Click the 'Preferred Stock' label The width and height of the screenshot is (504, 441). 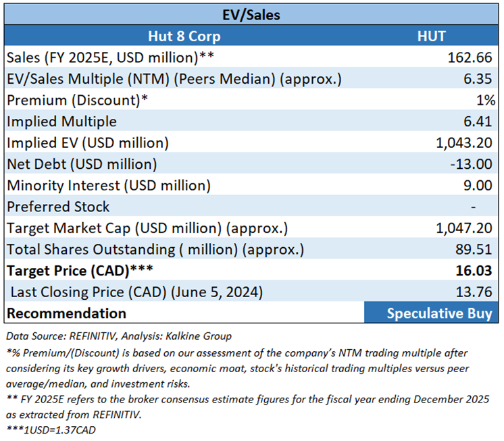click(x=58, y=207)
